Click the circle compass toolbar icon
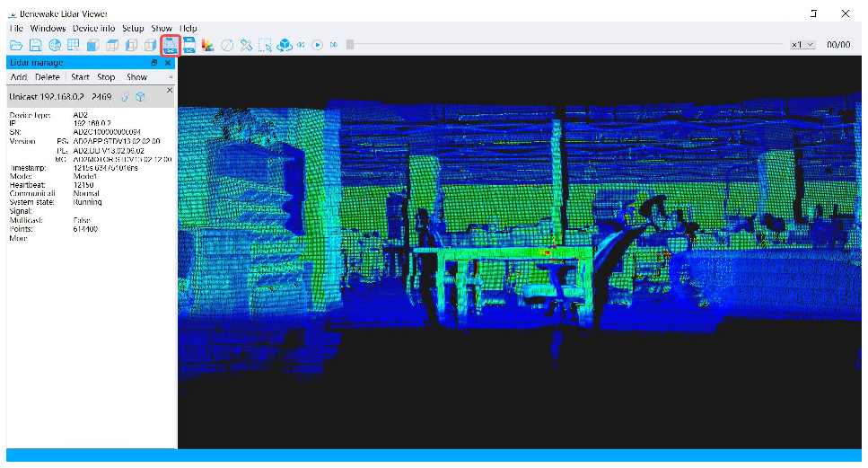 pos(227,46)
